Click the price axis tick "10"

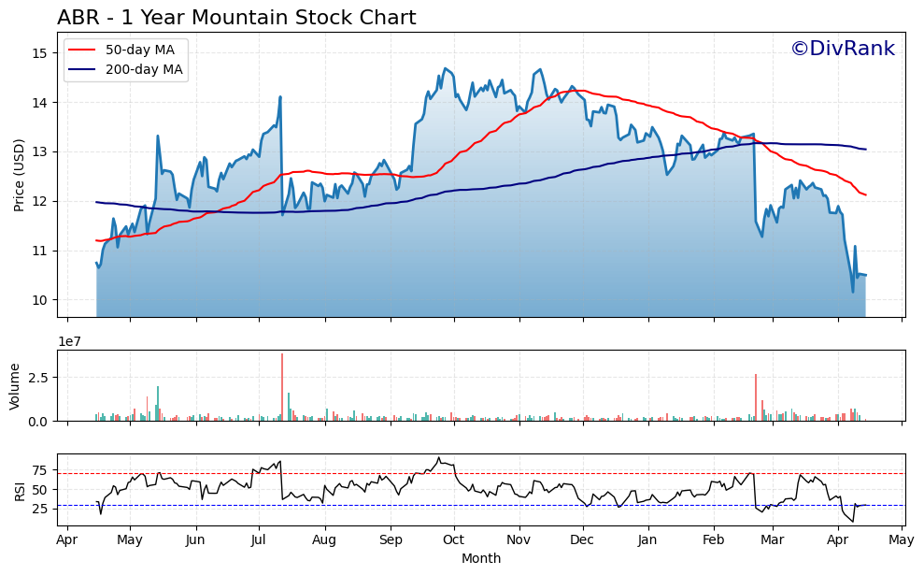point(39,300)
